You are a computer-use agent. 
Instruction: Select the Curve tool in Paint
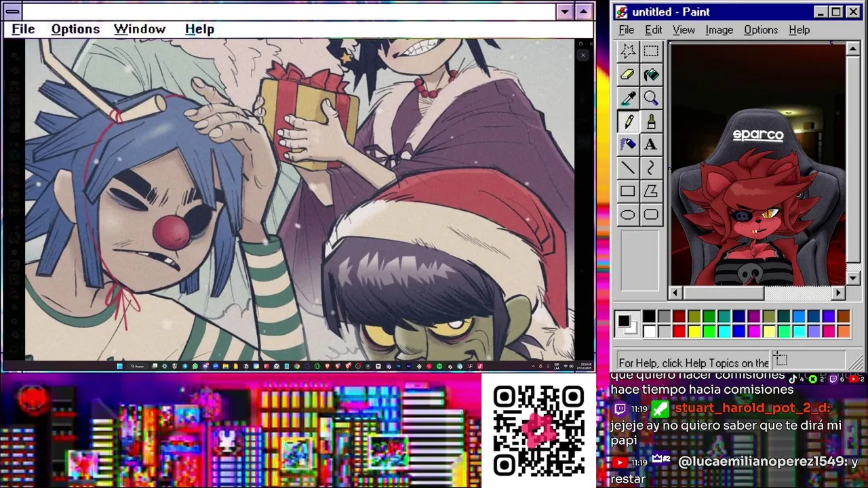(651, 168)
